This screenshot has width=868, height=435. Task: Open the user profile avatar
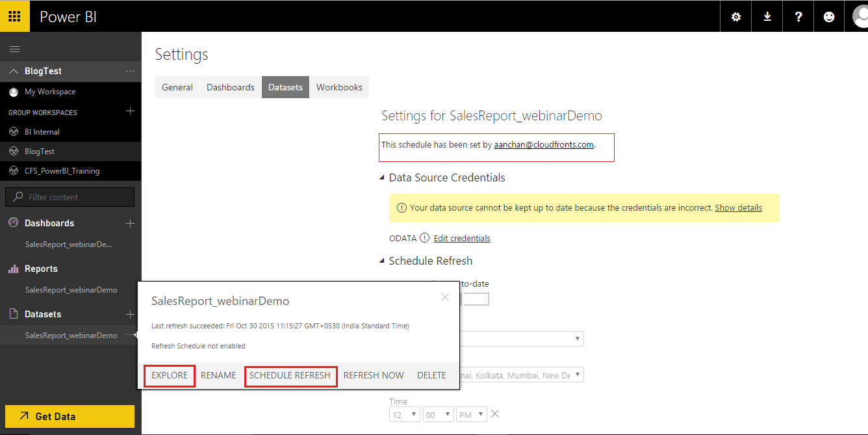point(860,17)
